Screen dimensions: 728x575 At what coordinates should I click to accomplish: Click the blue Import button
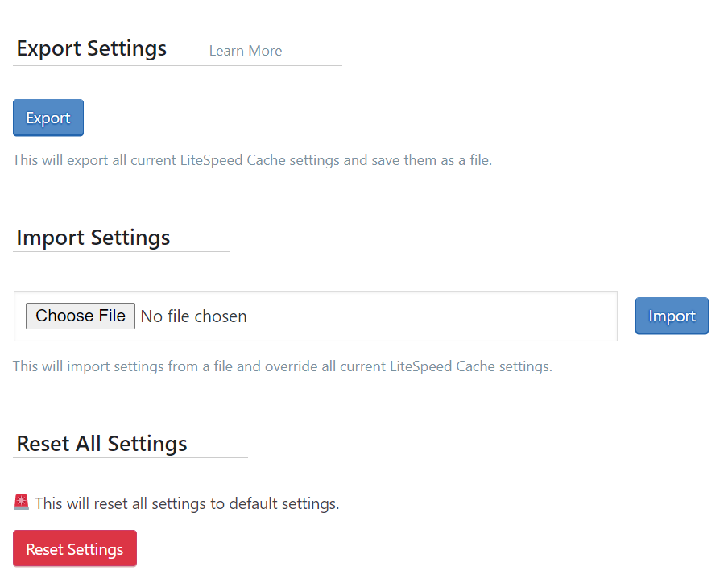[x=672, y=316]
